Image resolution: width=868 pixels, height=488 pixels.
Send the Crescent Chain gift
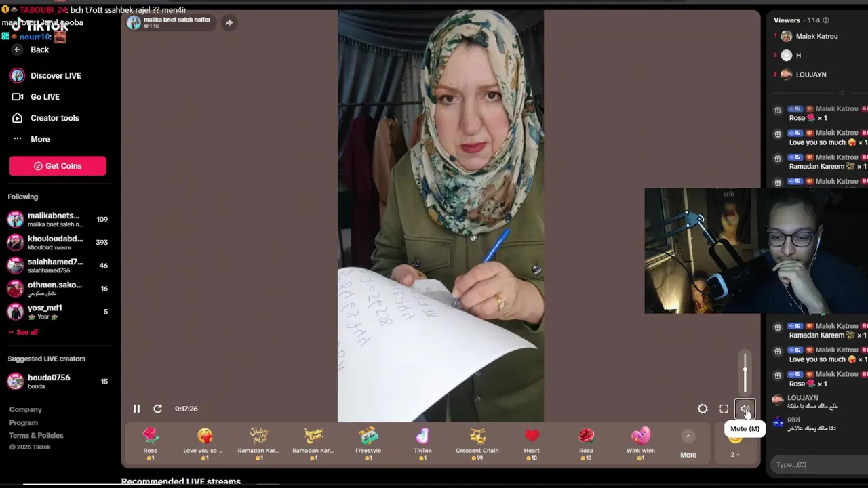click(x=477, y=444)
